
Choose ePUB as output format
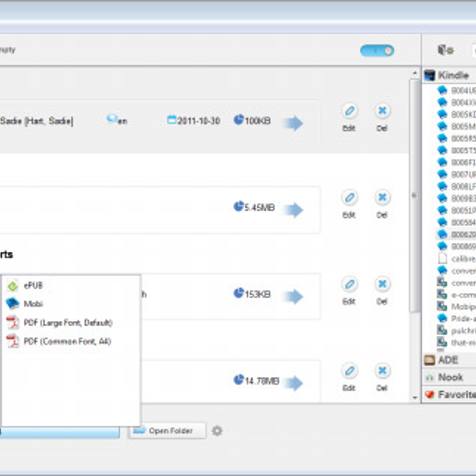point(71,286)
